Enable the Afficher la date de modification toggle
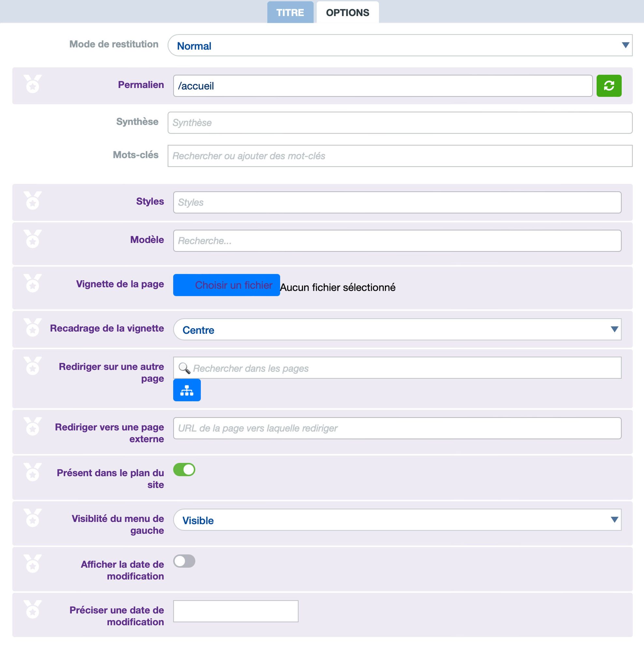Viewport: 644px width, 652px height. (x=184, y=561)
